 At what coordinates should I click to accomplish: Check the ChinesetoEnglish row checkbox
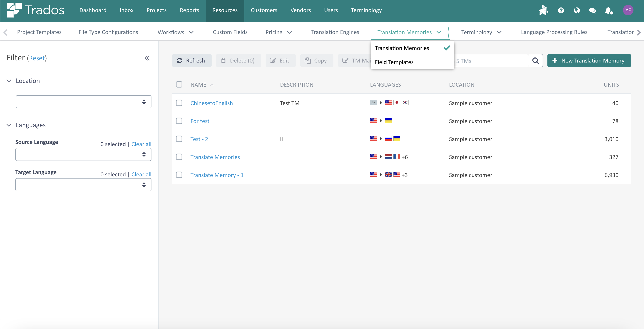point(179,103)
